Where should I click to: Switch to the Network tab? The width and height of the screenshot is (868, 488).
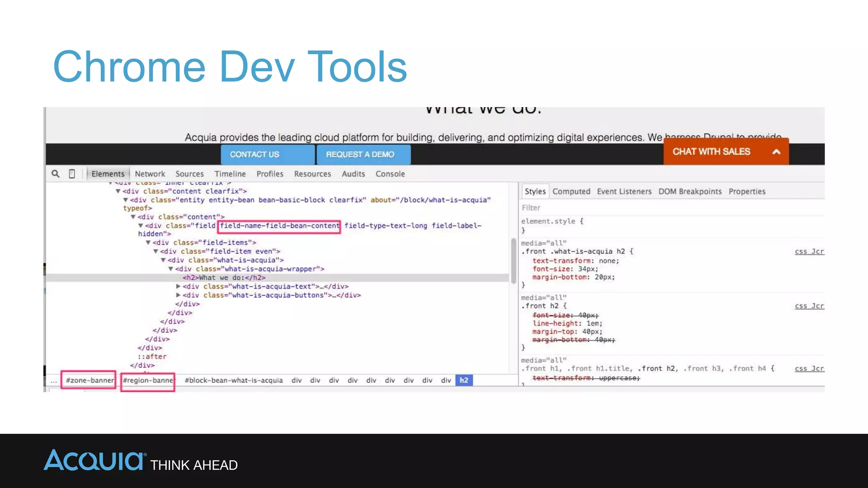[x=150, y=174]
